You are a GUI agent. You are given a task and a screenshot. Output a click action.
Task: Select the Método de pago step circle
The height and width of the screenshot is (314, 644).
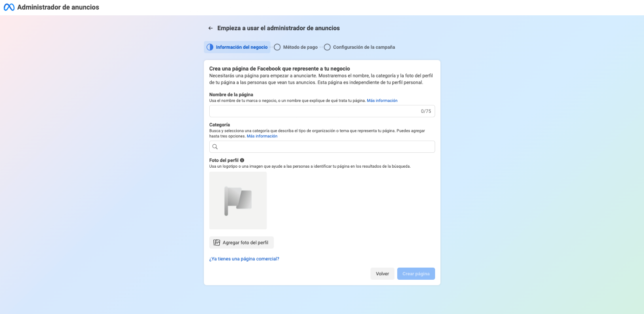pyautogui.click(x=277, y=47)
